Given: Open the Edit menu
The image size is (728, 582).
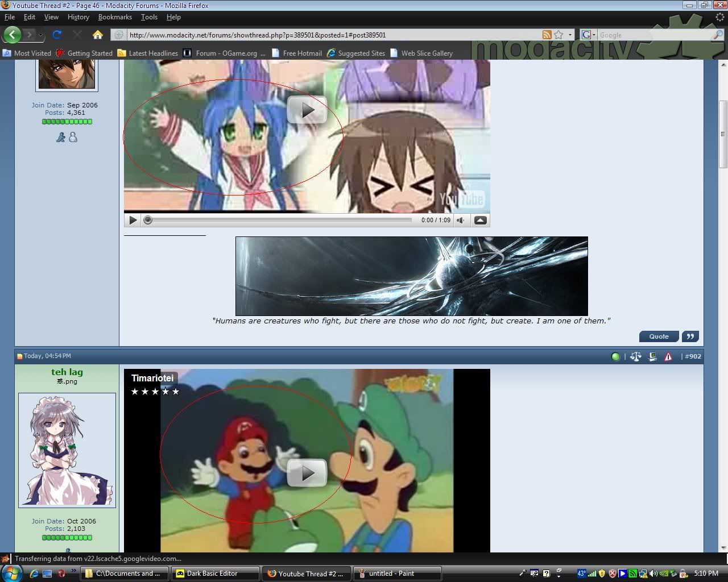Looking at the screenshot, I should (30, 17).
